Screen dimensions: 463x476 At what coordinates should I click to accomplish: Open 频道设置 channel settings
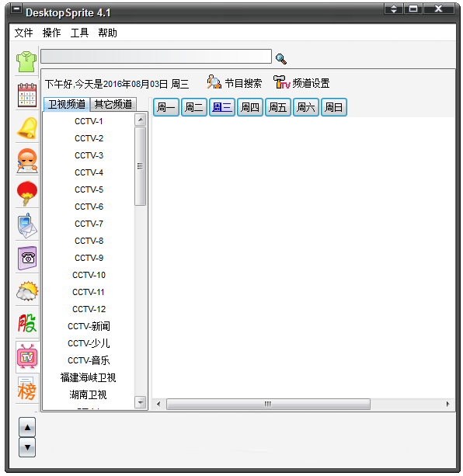(301, 83)
